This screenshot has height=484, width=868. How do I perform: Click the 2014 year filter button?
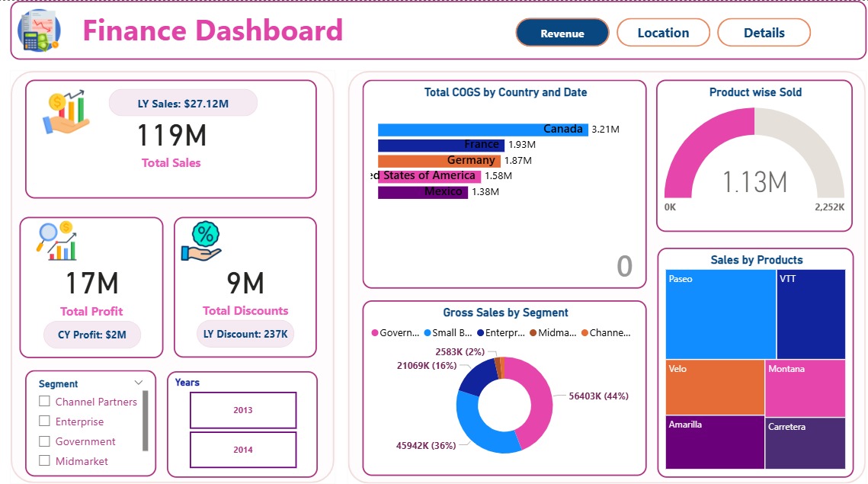pos(242,450)
